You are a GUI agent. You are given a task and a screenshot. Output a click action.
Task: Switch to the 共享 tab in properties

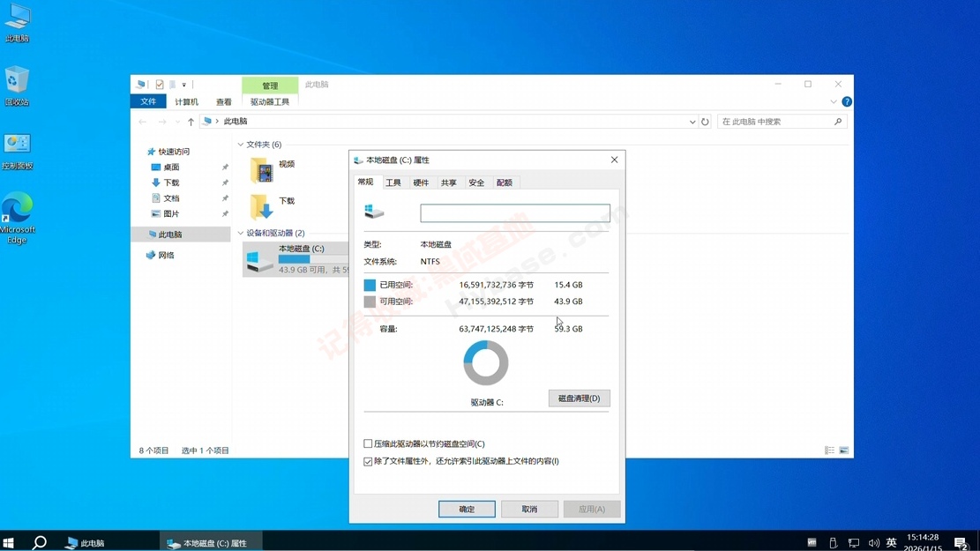(449, 182)
